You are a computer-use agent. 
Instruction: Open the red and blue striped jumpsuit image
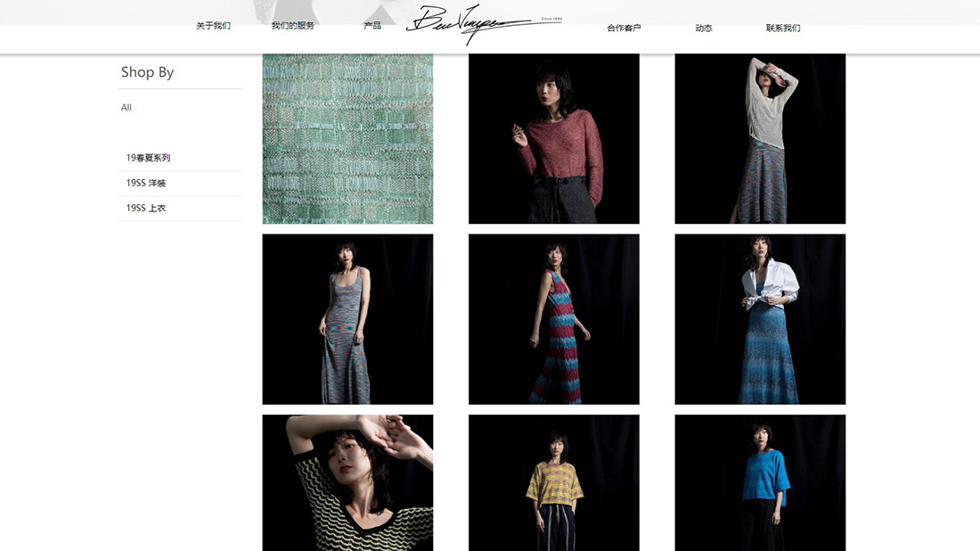pyautogui.click(x=554, y=319)
